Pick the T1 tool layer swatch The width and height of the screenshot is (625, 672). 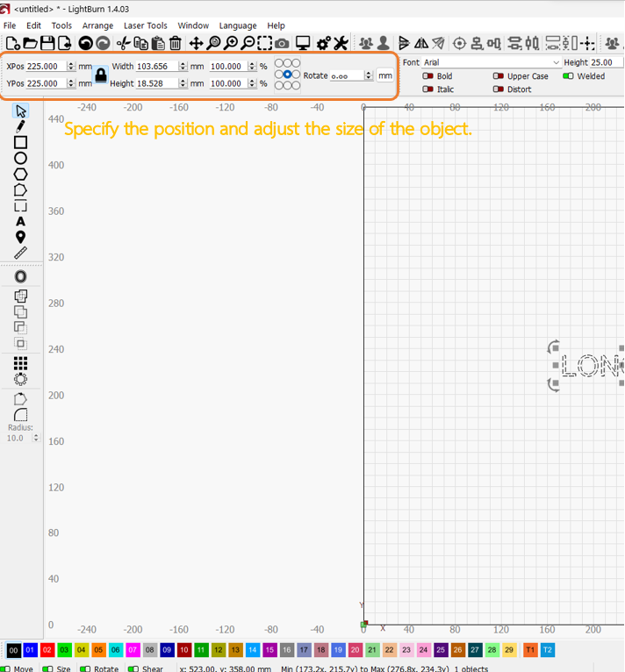coord(530,650)
